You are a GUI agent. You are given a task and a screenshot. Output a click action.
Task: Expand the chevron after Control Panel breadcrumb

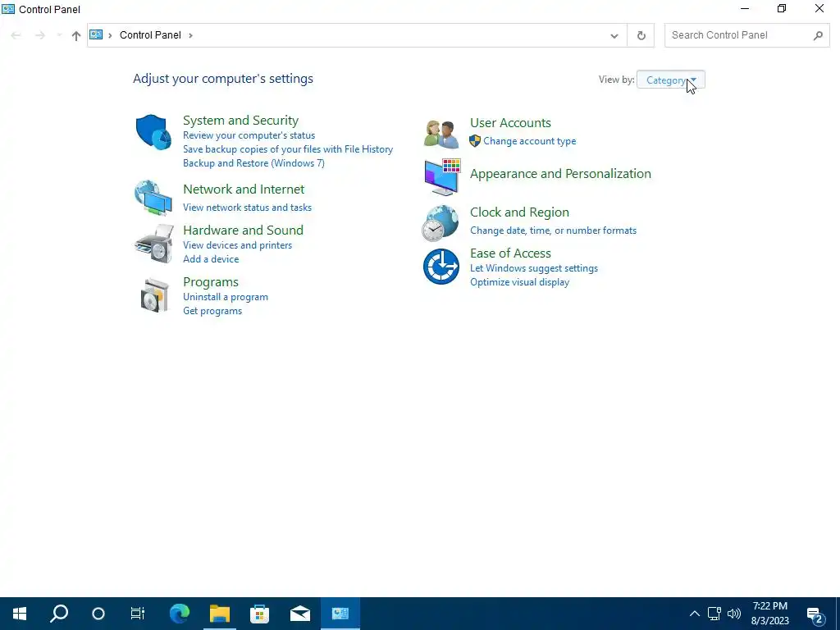pos(190,35)
